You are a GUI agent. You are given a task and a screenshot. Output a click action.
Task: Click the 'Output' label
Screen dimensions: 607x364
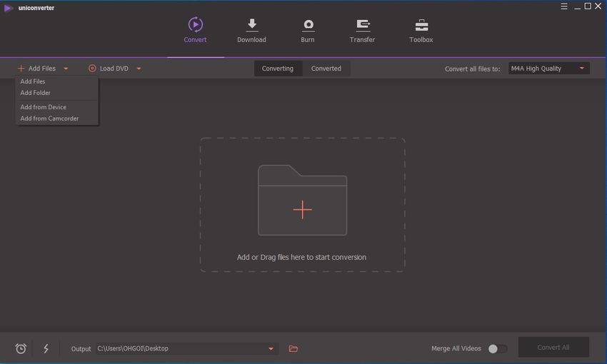click(x=81, y=349)
